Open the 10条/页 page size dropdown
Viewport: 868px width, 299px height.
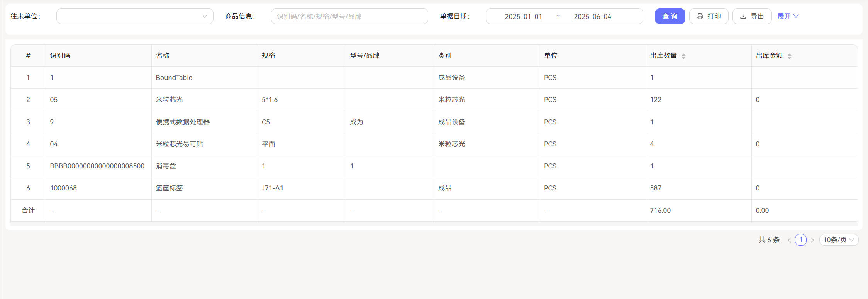[838, 240]
